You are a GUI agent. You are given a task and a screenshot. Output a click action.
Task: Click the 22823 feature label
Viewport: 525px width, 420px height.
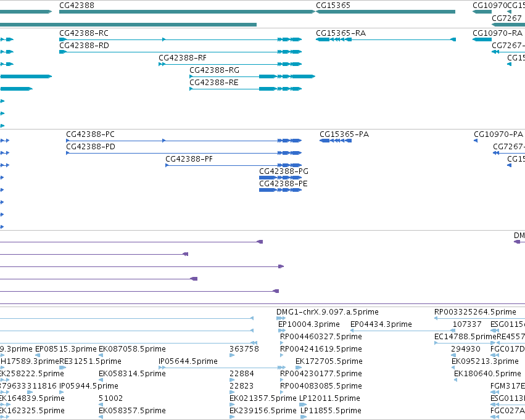(x=241, y=387)
